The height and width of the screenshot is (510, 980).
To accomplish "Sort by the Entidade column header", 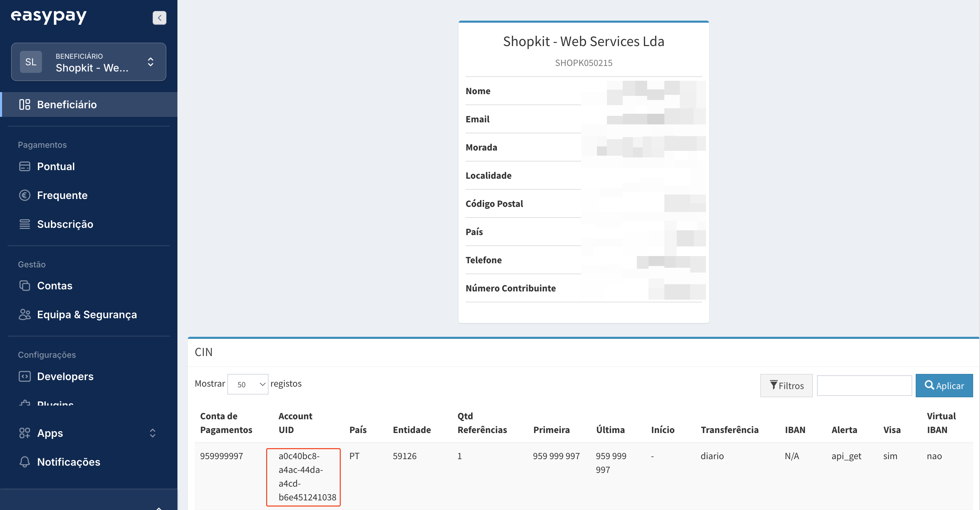I will pos(412,430).
